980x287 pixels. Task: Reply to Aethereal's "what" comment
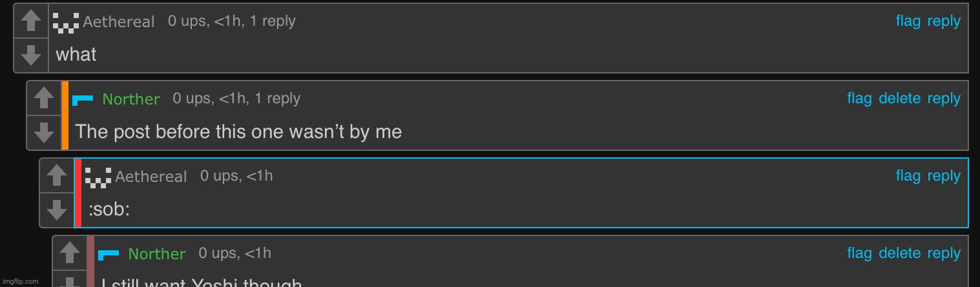(944, 21)
